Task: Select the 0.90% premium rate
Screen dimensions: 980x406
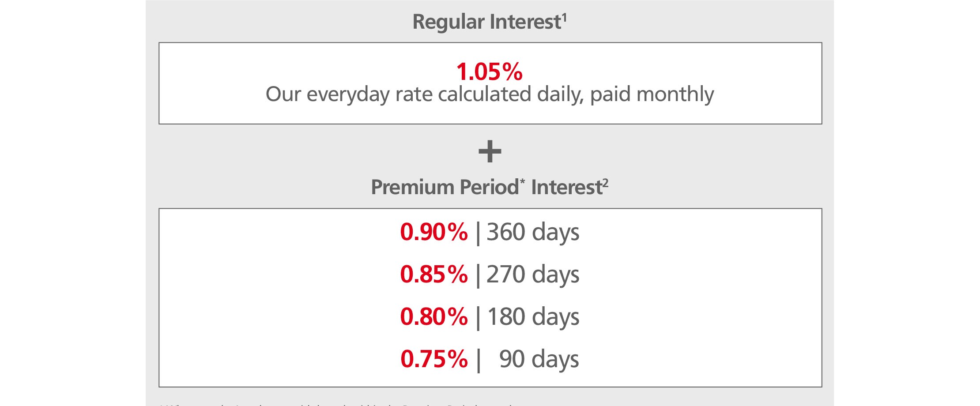Action: (x=433, y=232)
